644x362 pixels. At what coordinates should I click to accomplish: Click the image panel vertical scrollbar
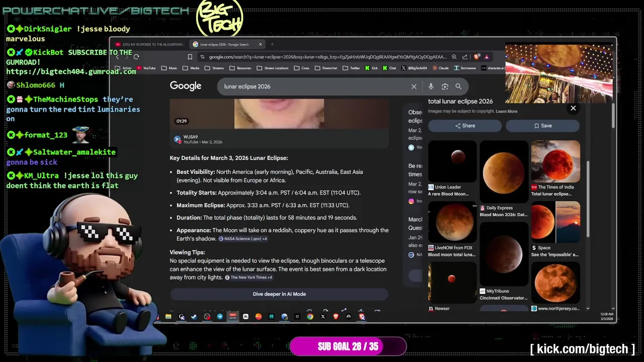click(587, 199)
